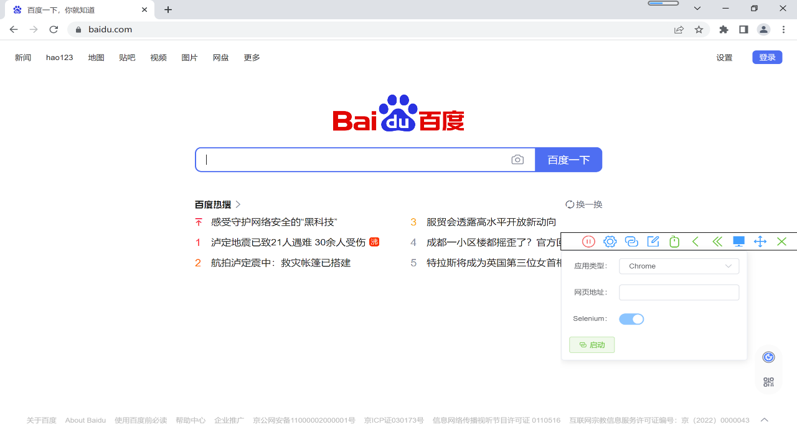Click the 登录 login button
The width and height of the screenshot is (797, 430).
[766, 58]
